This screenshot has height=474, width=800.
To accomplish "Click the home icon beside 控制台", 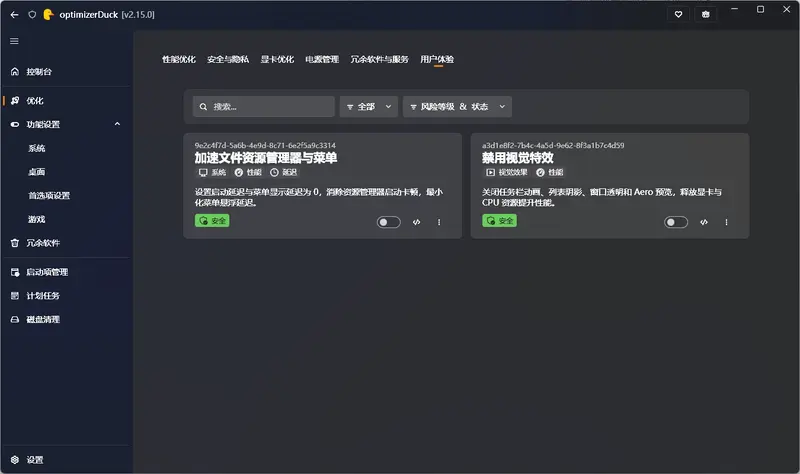I will (15, 71).
